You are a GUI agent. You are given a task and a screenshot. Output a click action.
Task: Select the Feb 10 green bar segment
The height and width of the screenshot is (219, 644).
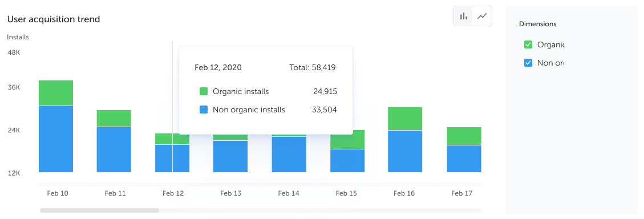[x=56, y=93]
